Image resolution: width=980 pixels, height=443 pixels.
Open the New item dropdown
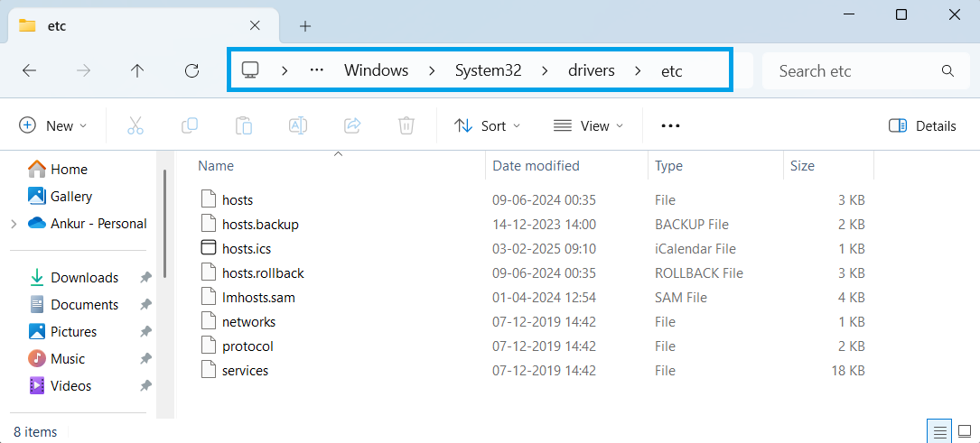tap(53, 126)
